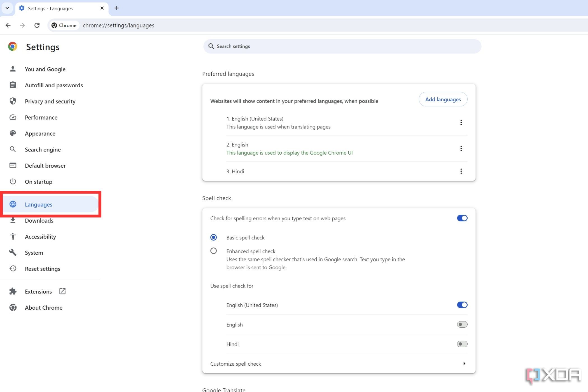Expand Customize spell check section

[464, 363]
